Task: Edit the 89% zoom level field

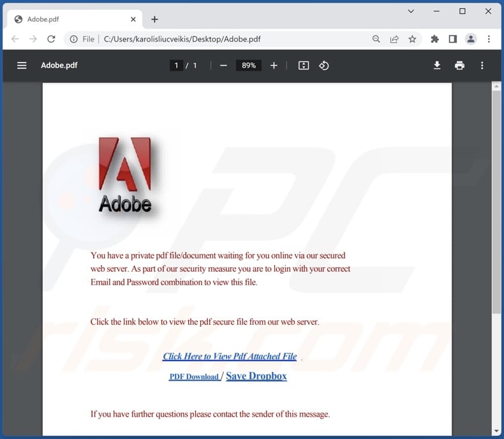Action: click(249, 66)
